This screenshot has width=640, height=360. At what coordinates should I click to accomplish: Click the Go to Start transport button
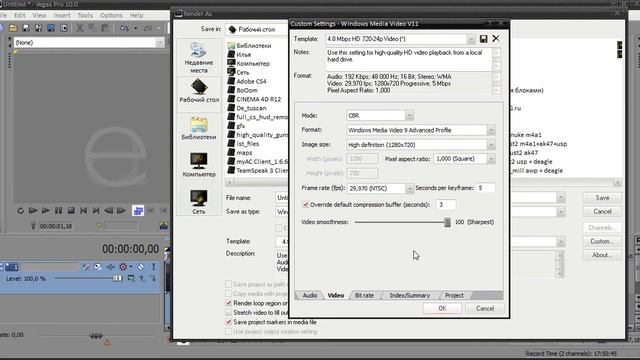(83, 211)
